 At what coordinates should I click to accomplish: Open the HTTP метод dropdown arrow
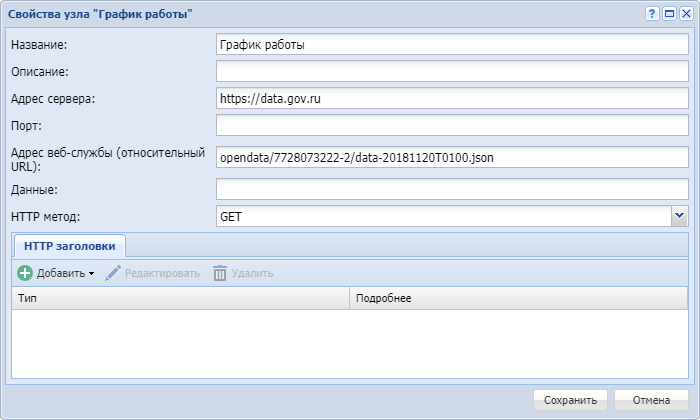coord(679,215)
